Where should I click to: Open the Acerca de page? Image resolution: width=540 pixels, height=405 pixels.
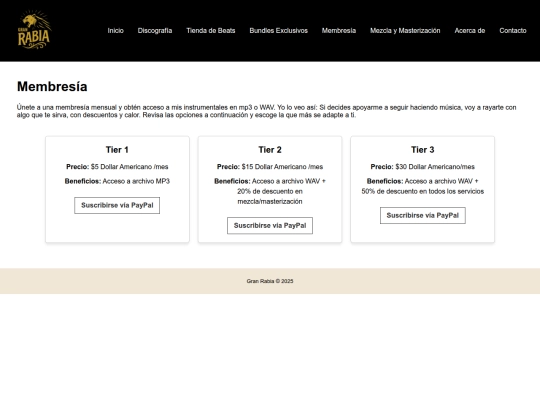[470, 31]
